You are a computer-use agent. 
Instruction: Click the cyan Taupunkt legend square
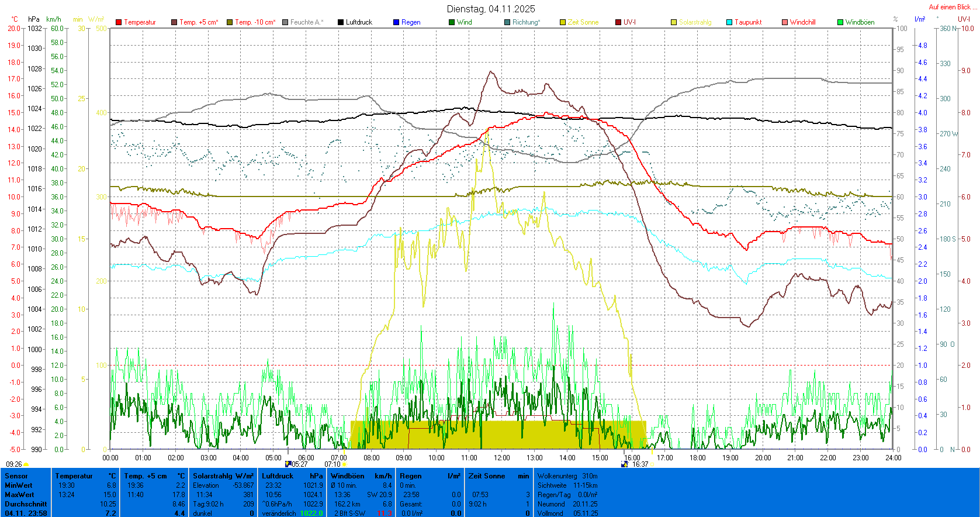(729, 22)
